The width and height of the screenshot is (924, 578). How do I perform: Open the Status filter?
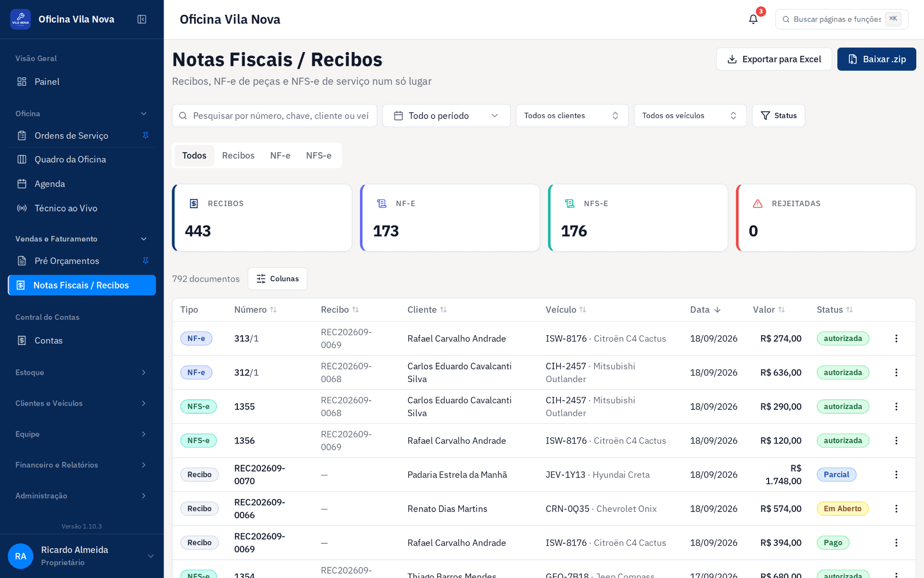tap(778, 116)
